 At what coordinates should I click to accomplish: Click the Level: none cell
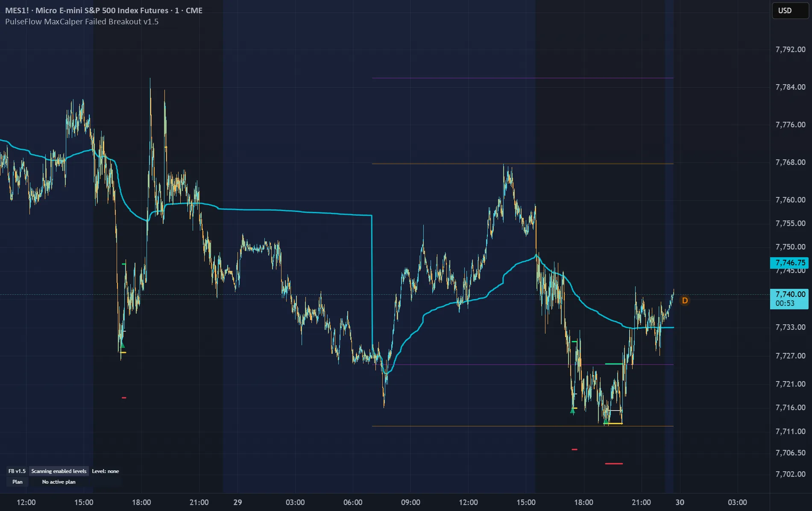point(106,471)
